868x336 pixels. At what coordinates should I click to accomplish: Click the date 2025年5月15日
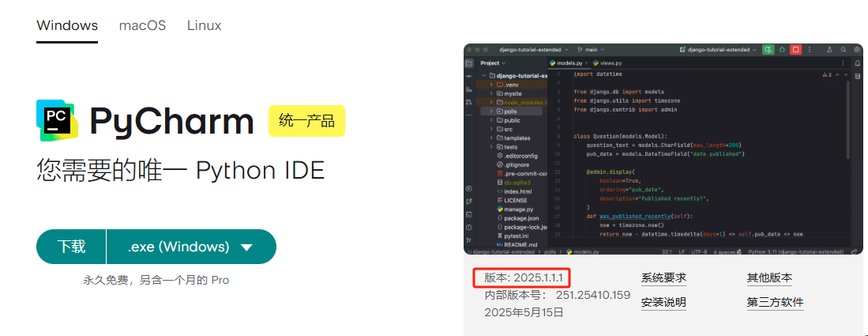524,313
